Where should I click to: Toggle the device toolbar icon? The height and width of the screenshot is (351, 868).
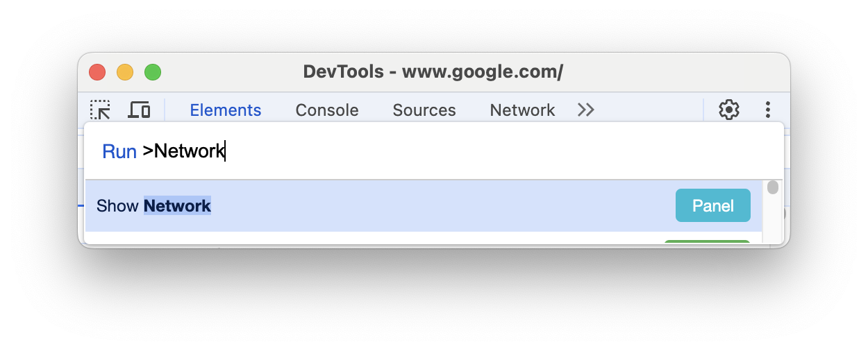pos(140,110)
